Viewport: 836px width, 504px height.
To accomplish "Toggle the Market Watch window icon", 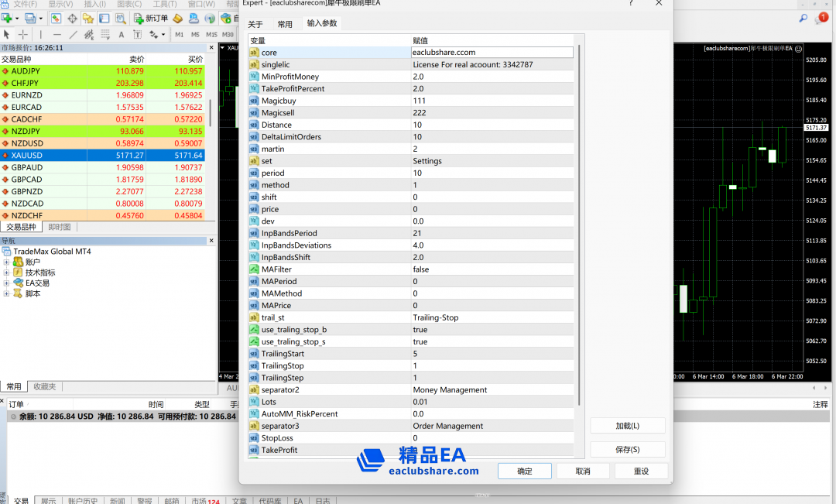I will tap(56, 18).
